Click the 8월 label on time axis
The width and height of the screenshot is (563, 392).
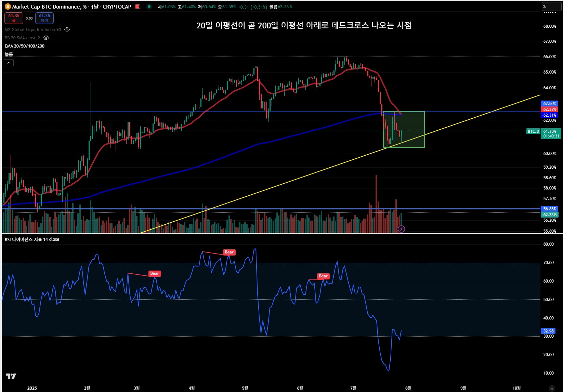408,388
